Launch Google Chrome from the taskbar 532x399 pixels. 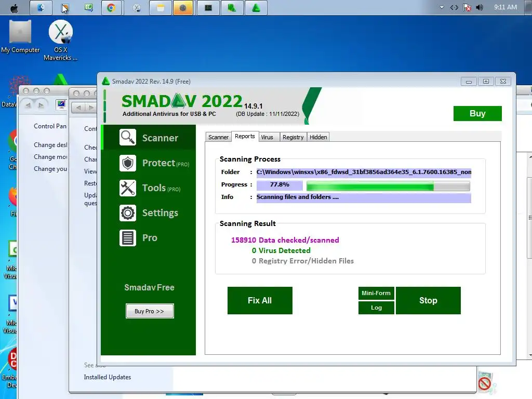[x=111, y=8]
